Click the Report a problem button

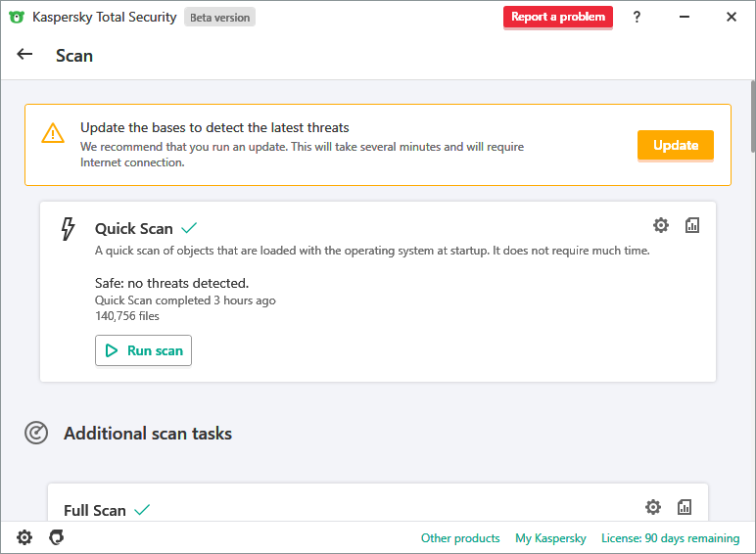558,17
